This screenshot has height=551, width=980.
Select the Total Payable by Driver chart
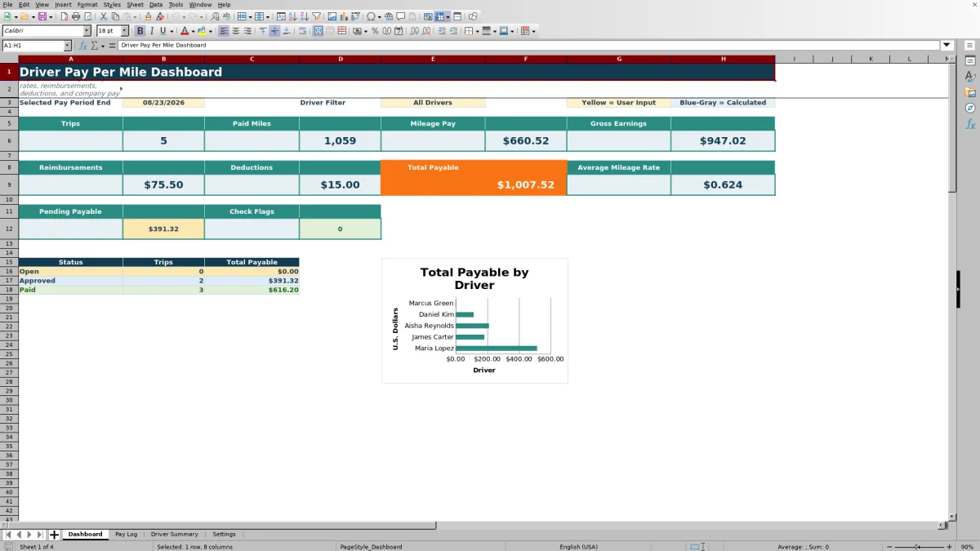[x=474, y=321]
